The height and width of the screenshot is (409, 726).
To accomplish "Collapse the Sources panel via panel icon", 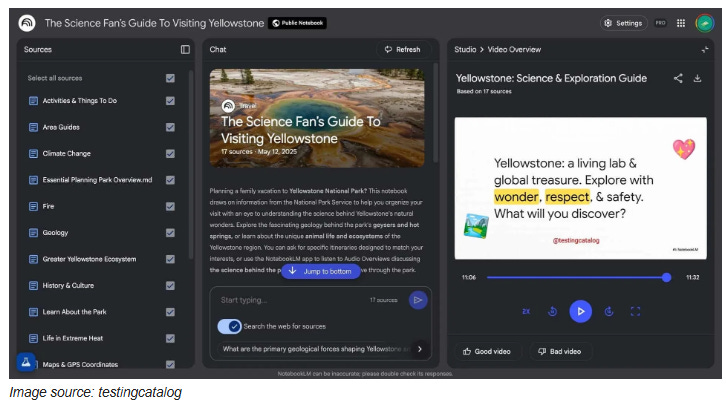I will coord(185,50).
